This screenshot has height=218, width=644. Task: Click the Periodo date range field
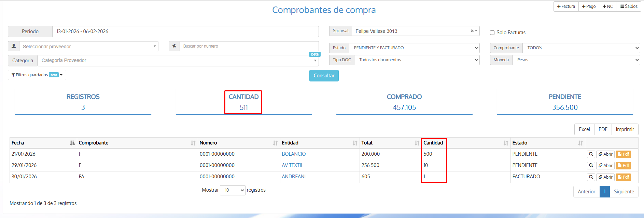click(185, 31)
